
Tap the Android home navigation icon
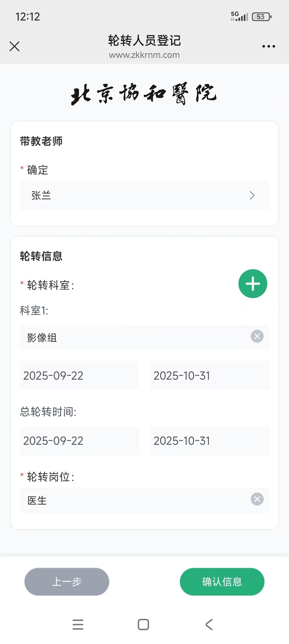click(x=143, y=624)
